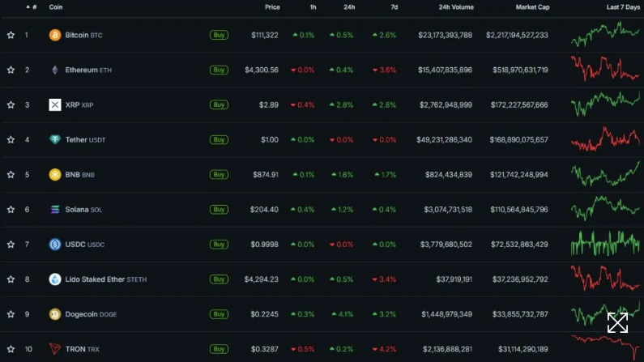Click the Dogecoin logo icon
The width and height of the screenshot is (644, 362).
55,314
